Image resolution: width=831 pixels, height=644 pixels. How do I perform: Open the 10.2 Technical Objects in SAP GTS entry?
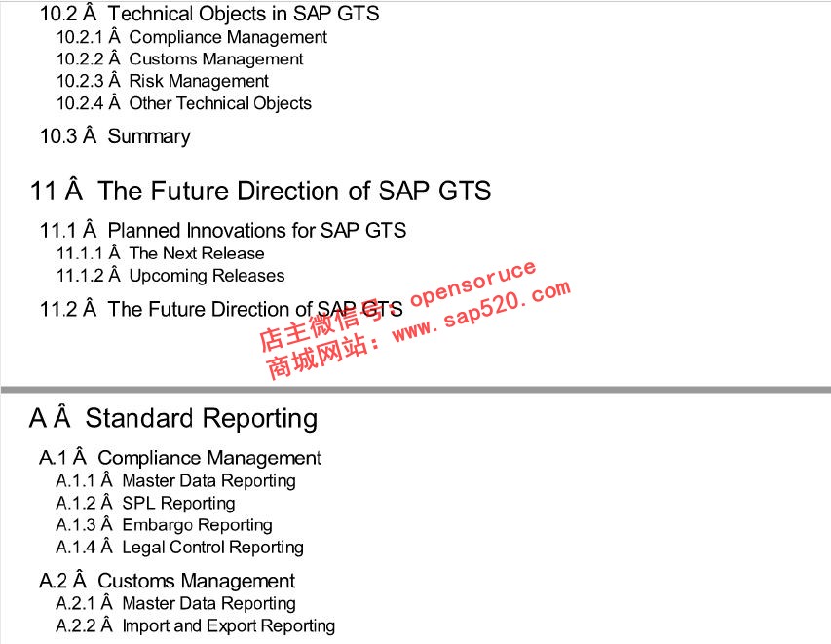click(x=209, y=14)
